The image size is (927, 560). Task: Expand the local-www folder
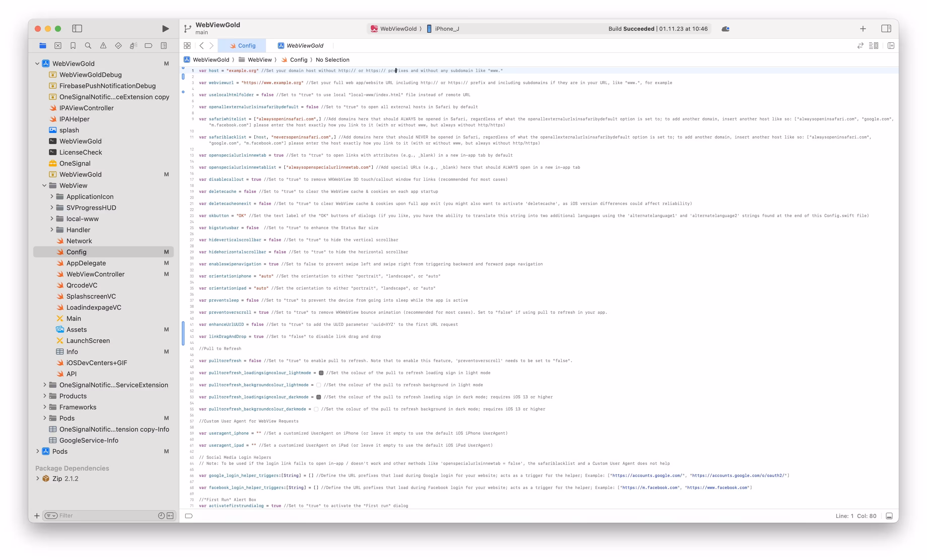pos(52,219)
